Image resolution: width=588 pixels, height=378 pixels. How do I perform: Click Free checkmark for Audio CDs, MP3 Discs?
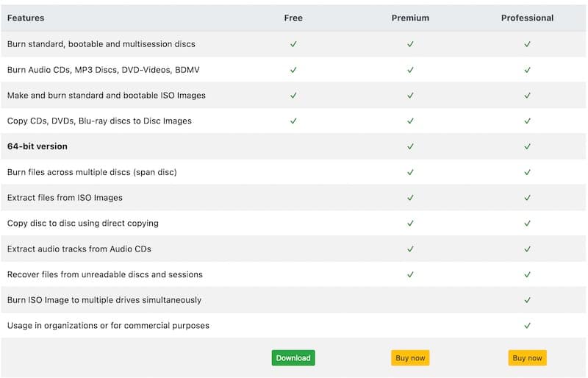[293, 70]
